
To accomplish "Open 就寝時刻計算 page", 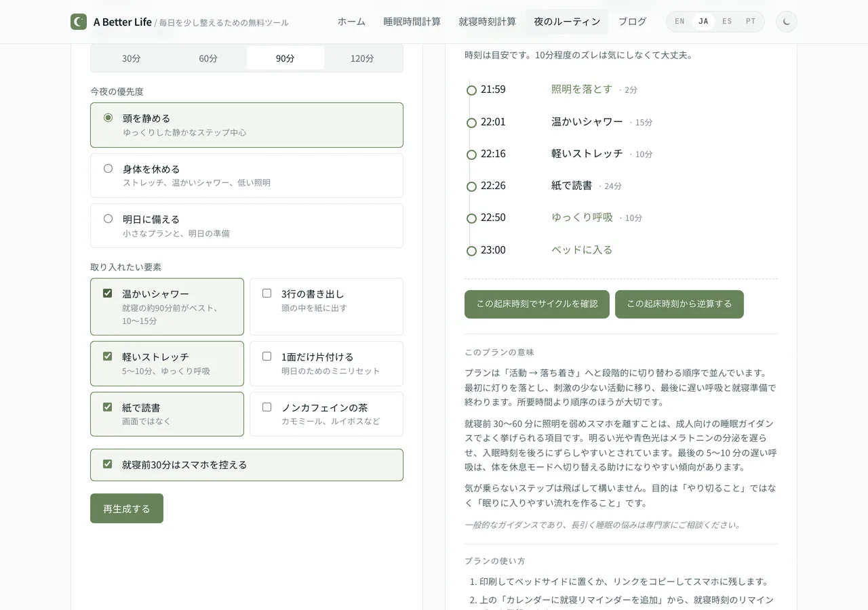I will (487, 22).
